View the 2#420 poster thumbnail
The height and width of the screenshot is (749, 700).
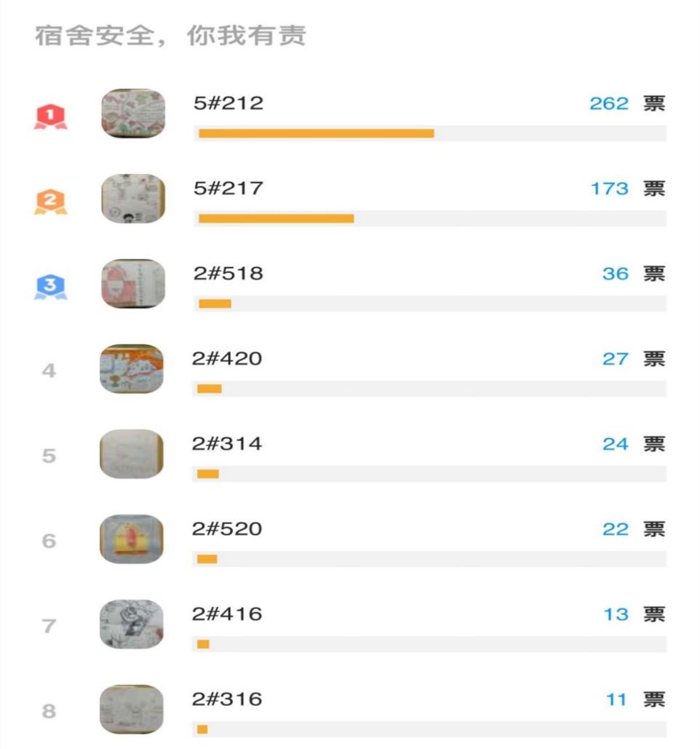point(131,369)
